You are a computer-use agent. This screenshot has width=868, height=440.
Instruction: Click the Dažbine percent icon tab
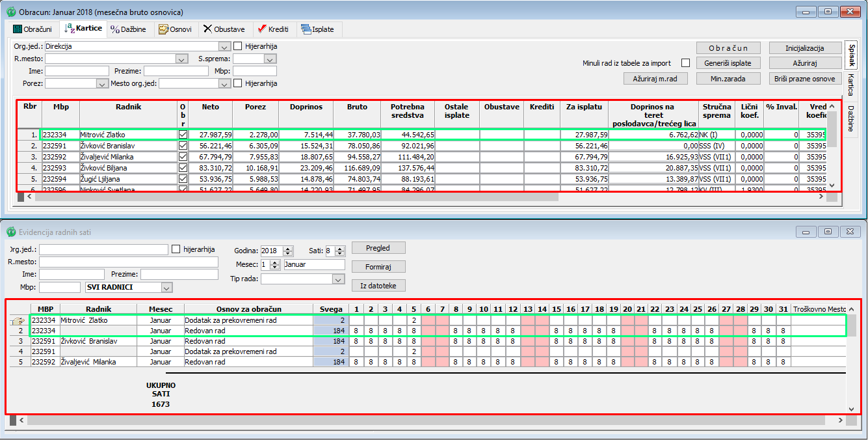click(x=128, y=29)
